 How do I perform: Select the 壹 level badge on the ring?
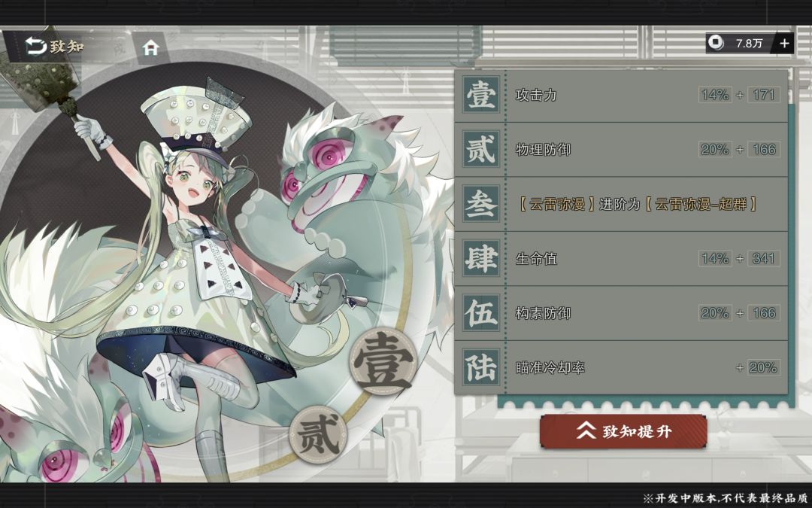pyautogui.click(x=383, y=361)
